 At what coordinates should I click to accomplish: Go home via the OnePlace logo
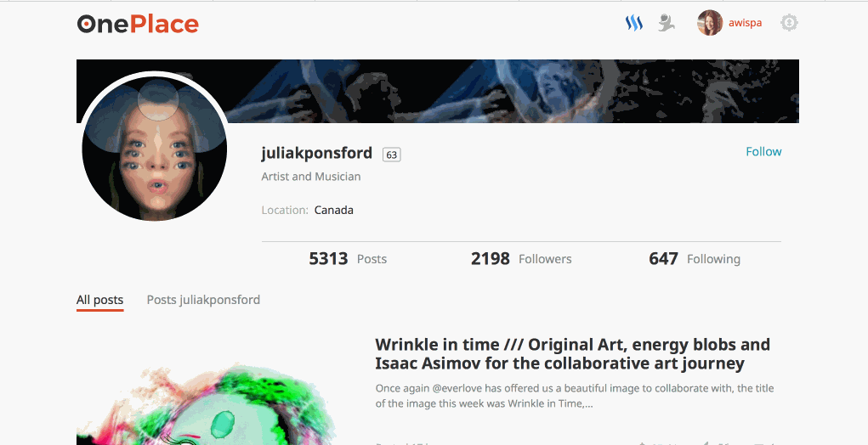(x=138, y=24)
